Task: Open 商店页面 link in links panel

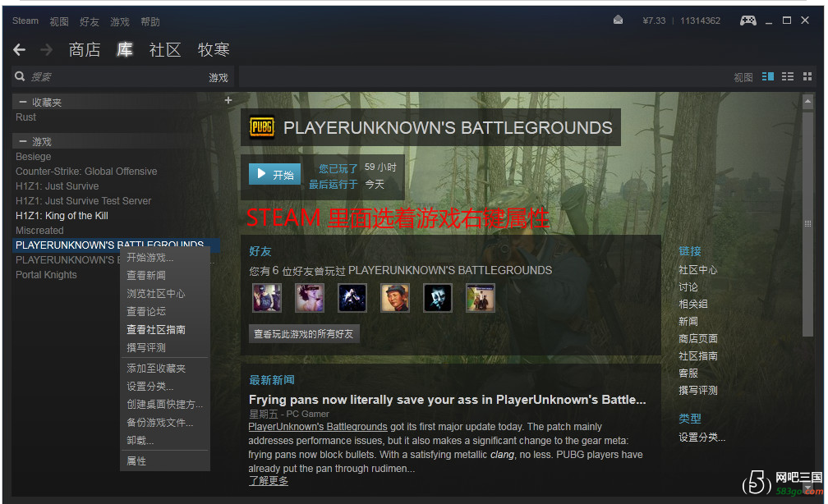Action: click(698, 338)
